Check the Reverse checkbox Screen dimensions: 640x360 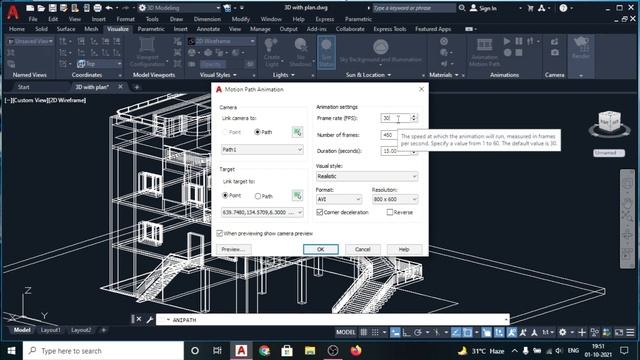coord(390,212)
